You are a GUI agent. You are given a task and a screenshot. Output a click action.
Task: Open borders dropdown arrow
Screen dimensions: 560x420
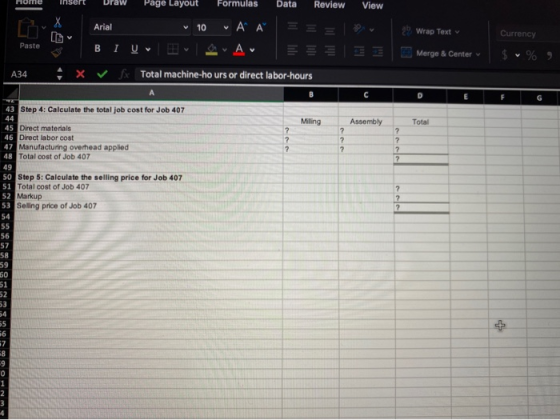coord(186,50)
